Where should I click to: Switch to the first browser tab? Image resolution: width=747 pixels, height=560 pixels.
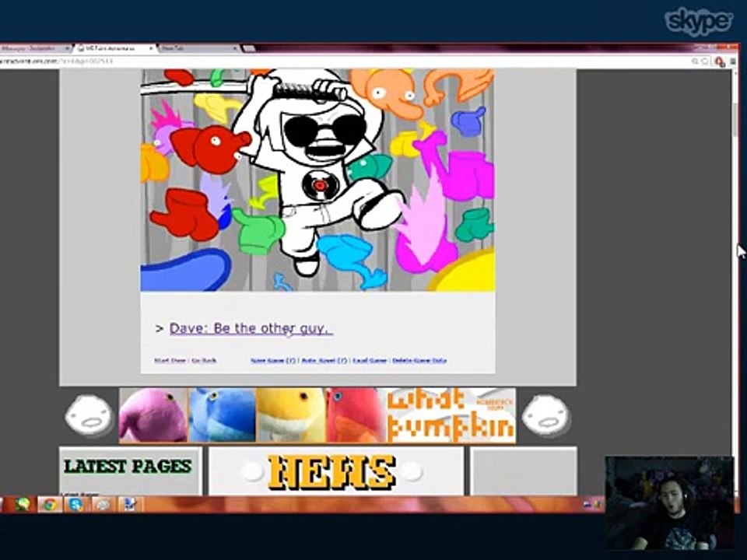click(x=33, y=48)
